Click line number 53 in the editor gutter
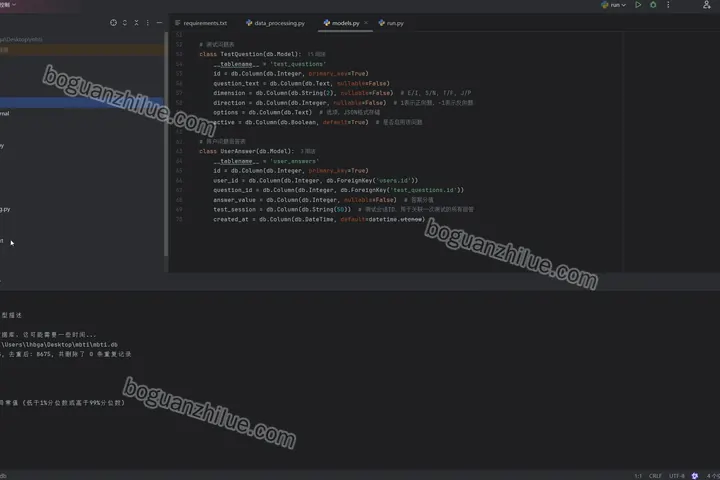720x480 pixels. click(179, 54)
